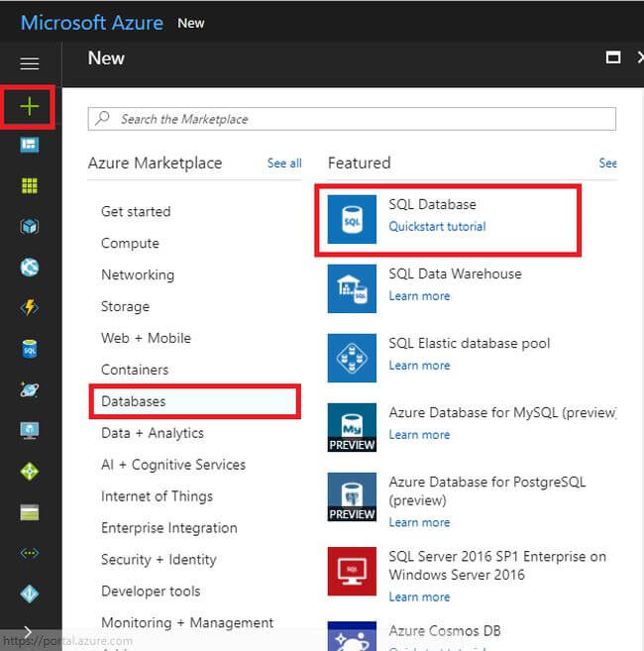Open the SQL databases sidebar icon

coord(30,349)
